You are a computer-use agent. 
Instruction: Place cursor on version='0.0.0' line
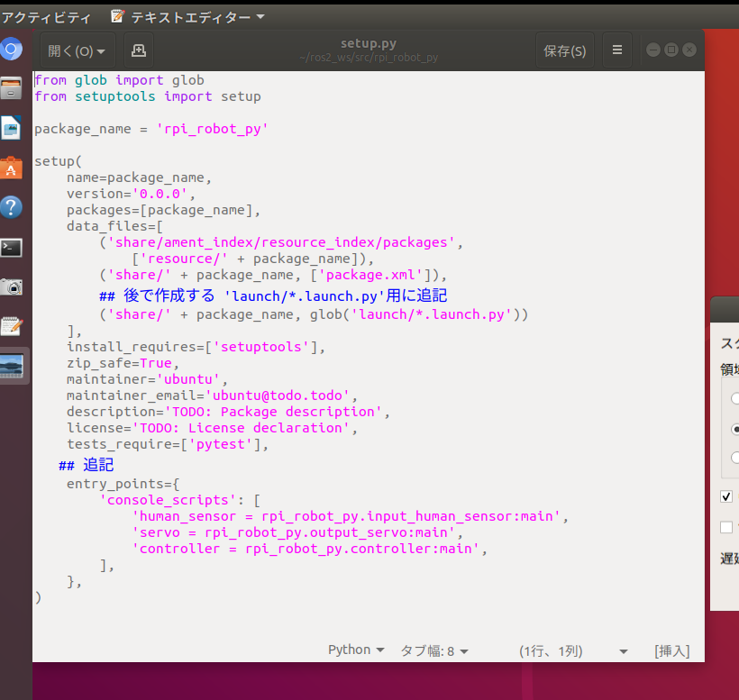pyautogui.click(x=131, y=194)
